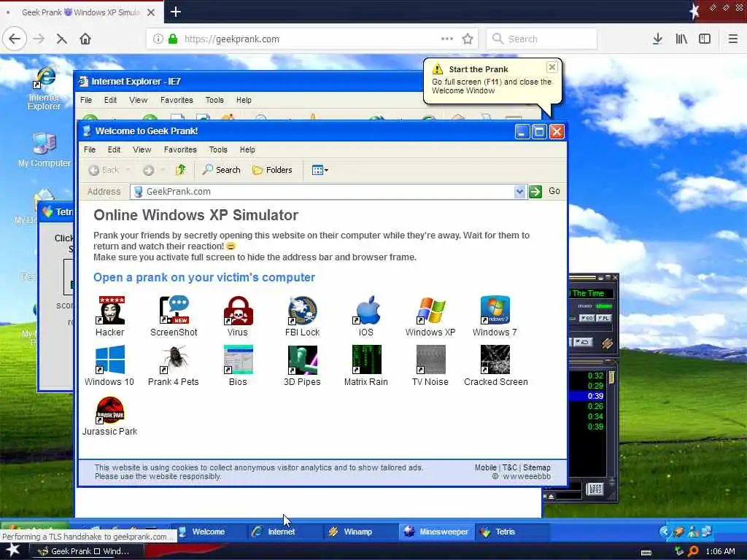Click the T&C footer link
The image size is (747, 560).
coord(510,467)
